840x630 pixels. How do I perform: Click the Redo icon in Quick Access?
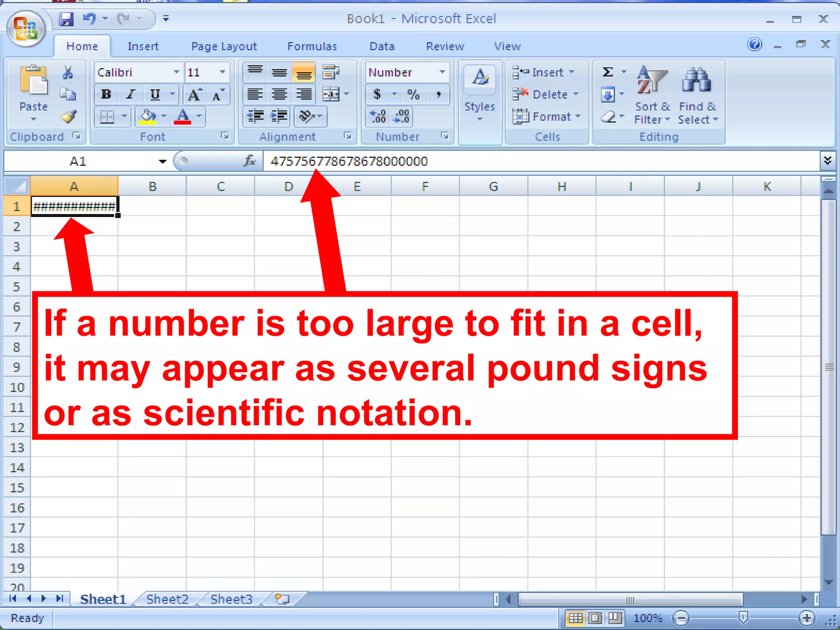pos(123,19)
